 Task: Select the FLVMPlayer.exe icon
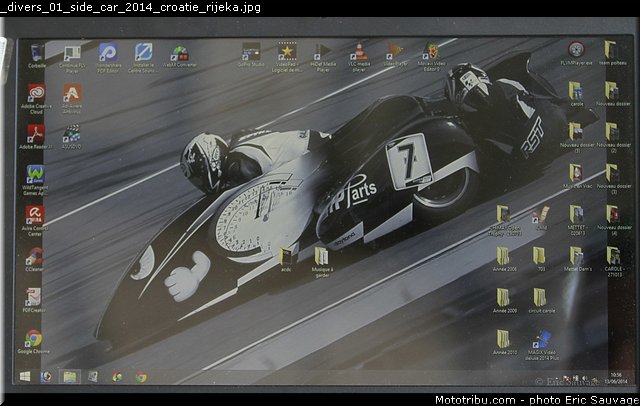tap(576, 54)
